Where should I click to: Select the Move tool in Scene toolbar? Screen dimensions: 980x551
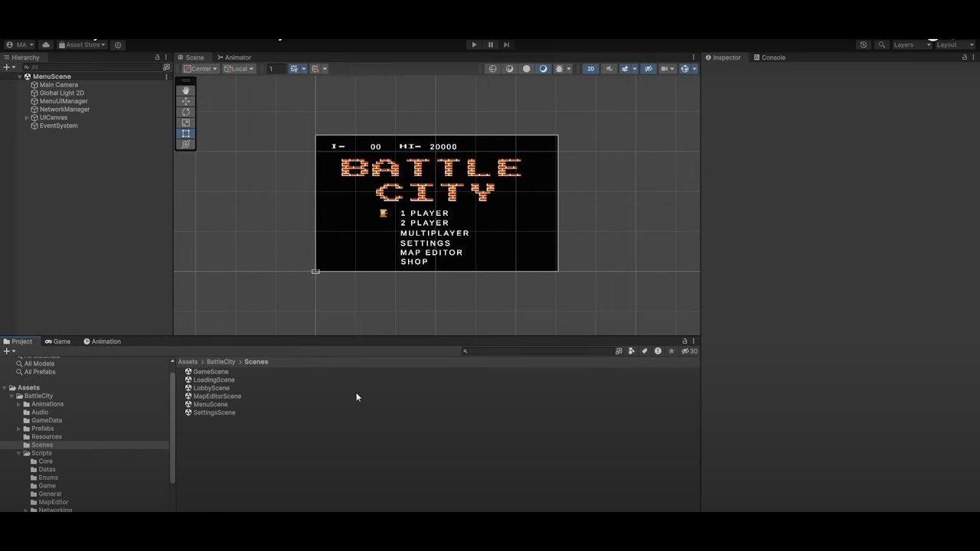tap(185, 101)
